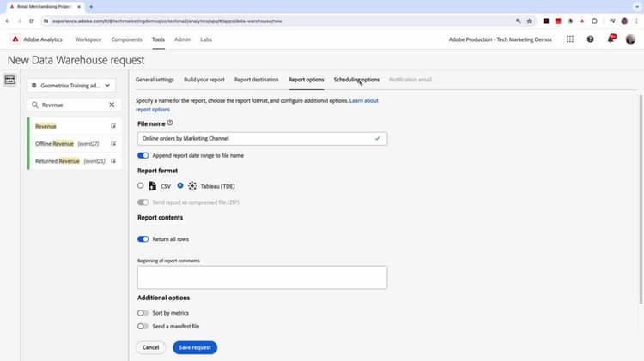The width and height of the screenshot is (644, 361).
Task: Click the page vertical scrollbar
Action: coord(641,200)
